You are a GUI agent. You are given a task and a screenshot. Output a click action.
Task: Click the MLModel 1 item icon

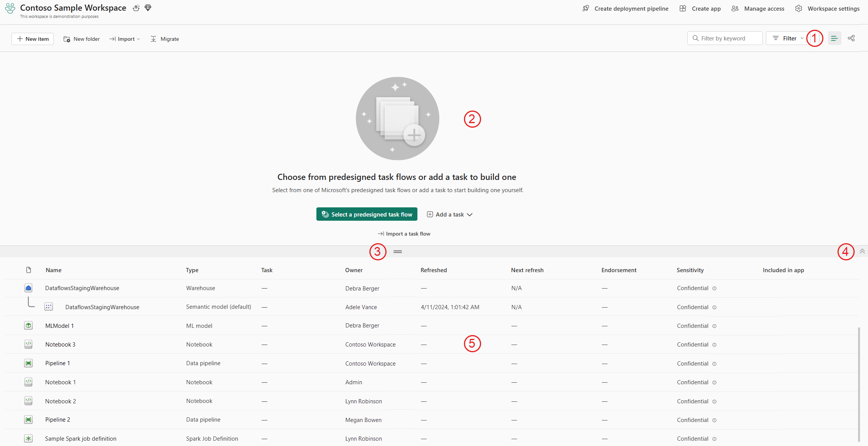coord(29,326)
